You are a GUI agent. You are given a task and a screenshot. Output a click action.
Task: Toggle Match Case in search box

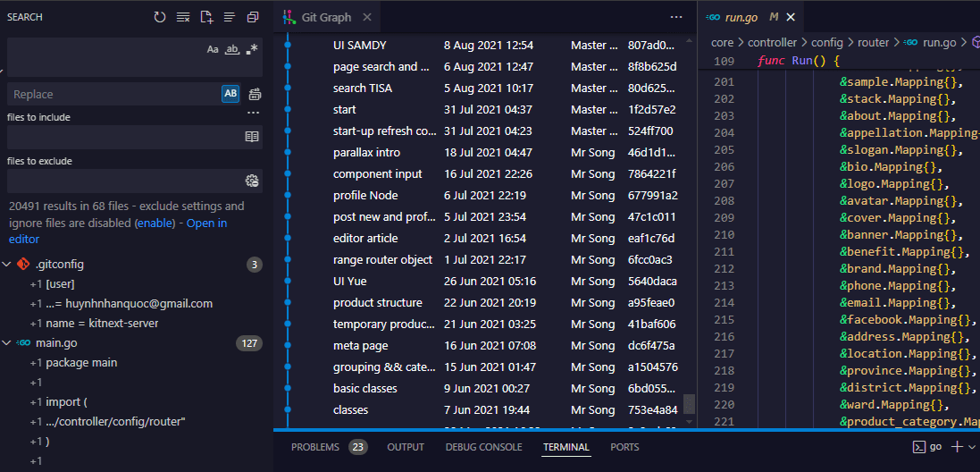point(213,50)
